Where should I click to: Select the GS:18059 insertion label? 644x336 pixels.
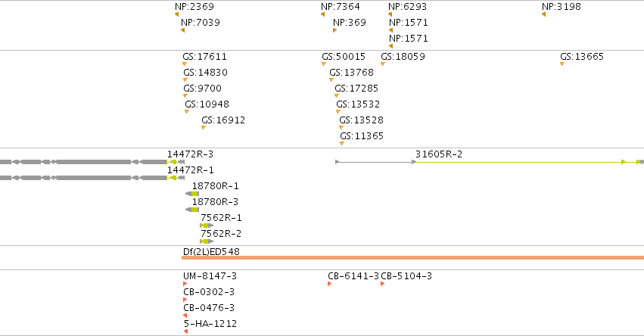pyautogui.click(x=403, y=57)
